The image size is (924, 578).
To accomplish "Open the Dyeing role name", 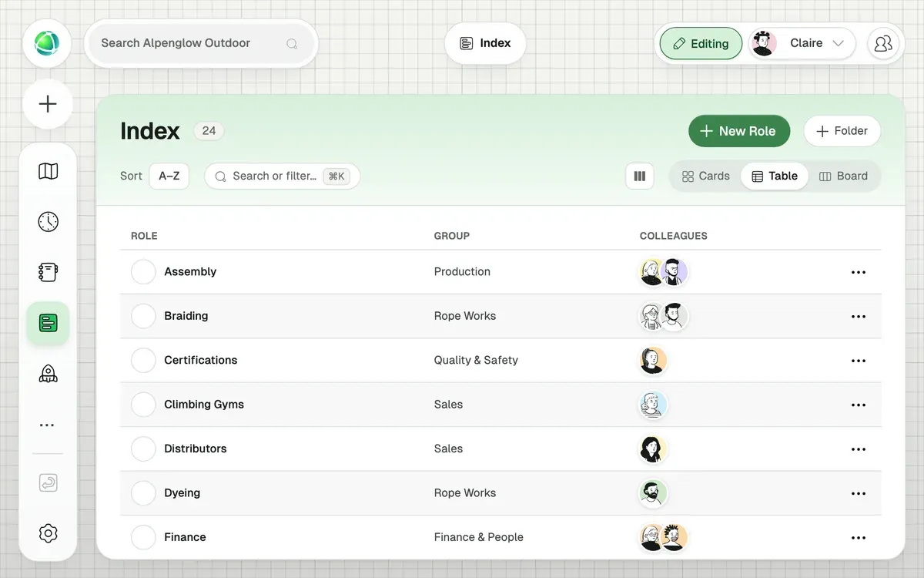I will tap(182, 493).
